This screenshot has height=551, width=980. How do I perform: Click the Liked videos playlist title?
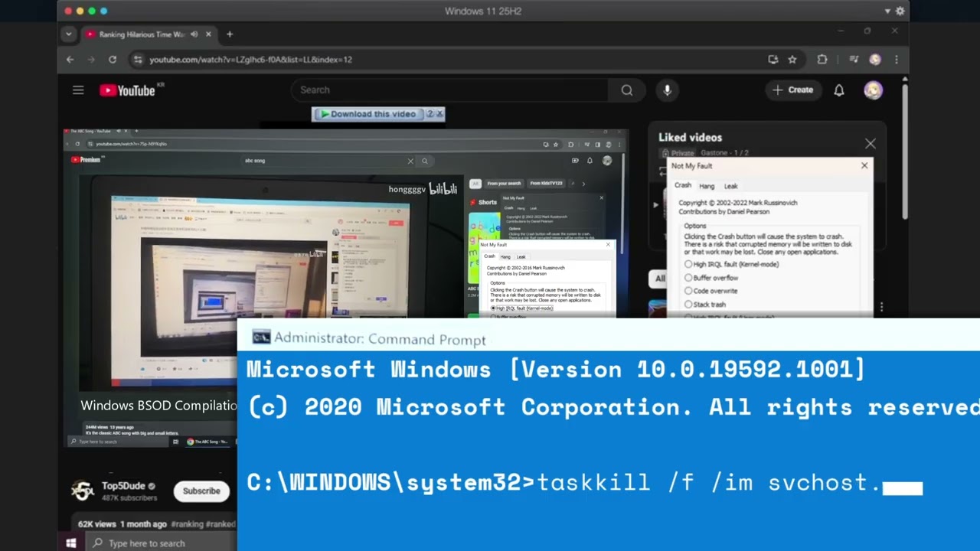tap(691, 138)
